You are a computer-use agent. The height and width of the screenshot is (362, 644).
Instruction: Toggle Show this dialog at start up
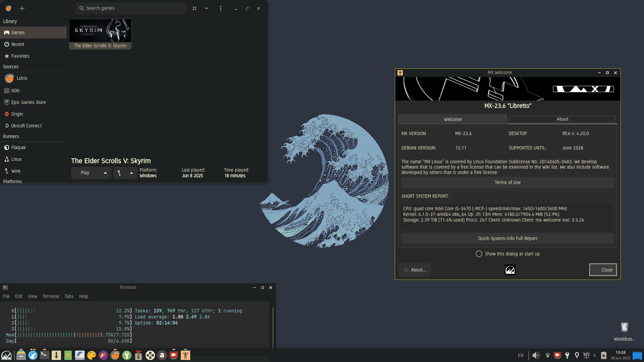click(479, 254)
